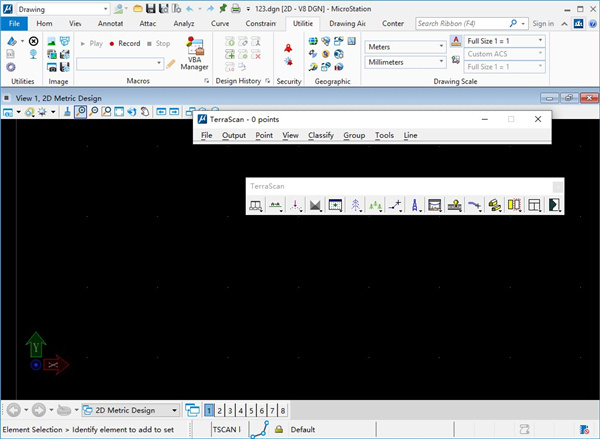Click Sign in link
The image size is (600, 439).
(x=543, y=22)
